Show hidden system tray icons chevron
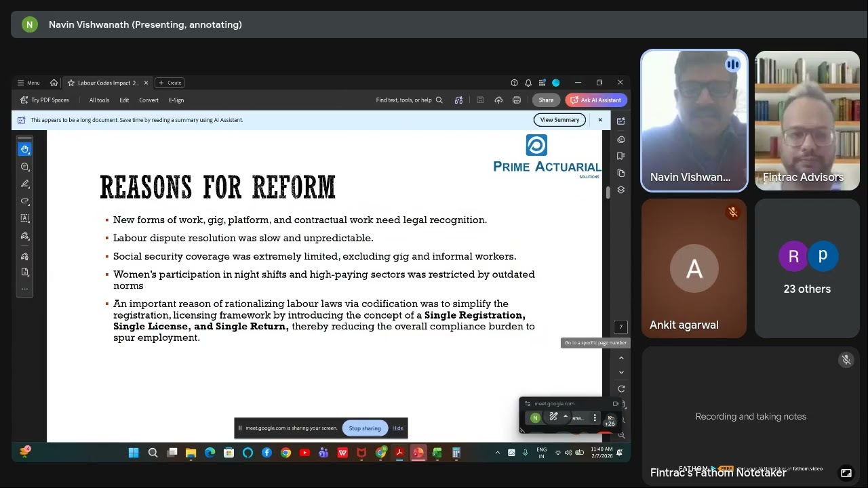868x488 pixels. point(498,453)
